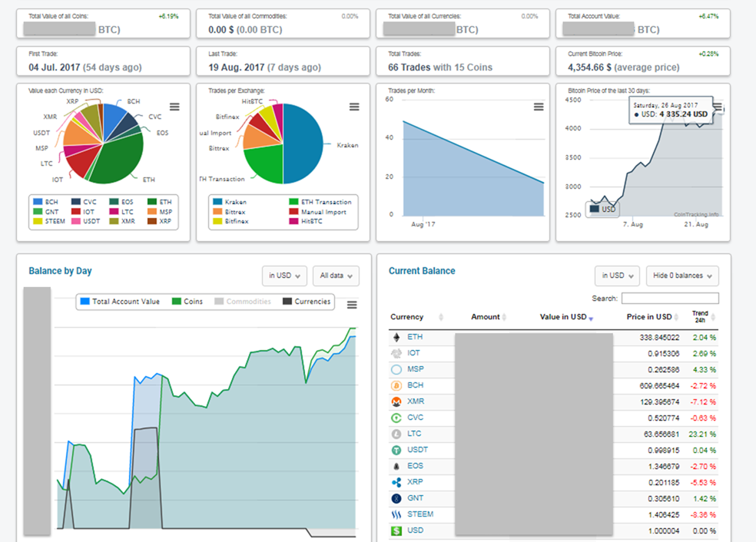The image size is (756, 542).
Task: Click the XMR coin icon
Action: click(x=396, y=402)
